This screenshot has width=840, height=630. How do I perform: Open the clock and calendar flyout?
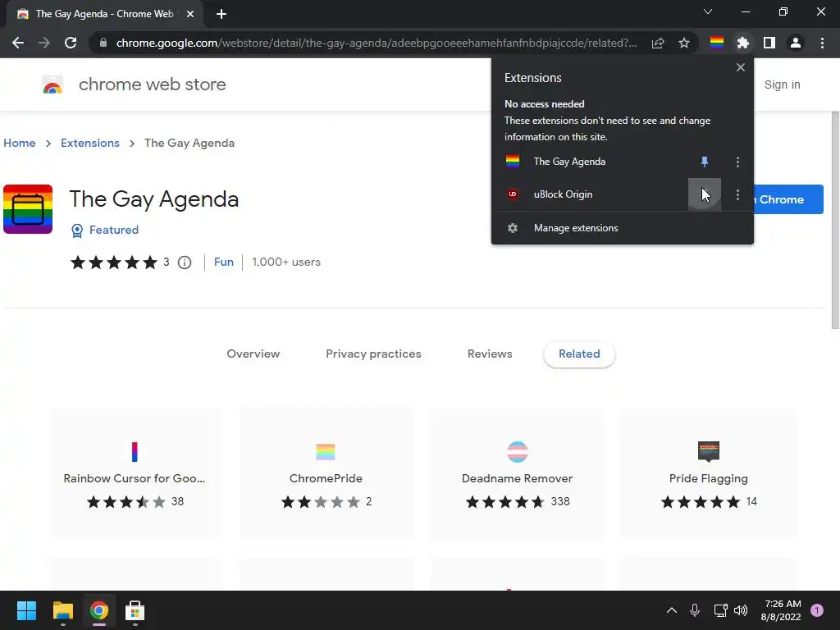(x=781, y=610)
